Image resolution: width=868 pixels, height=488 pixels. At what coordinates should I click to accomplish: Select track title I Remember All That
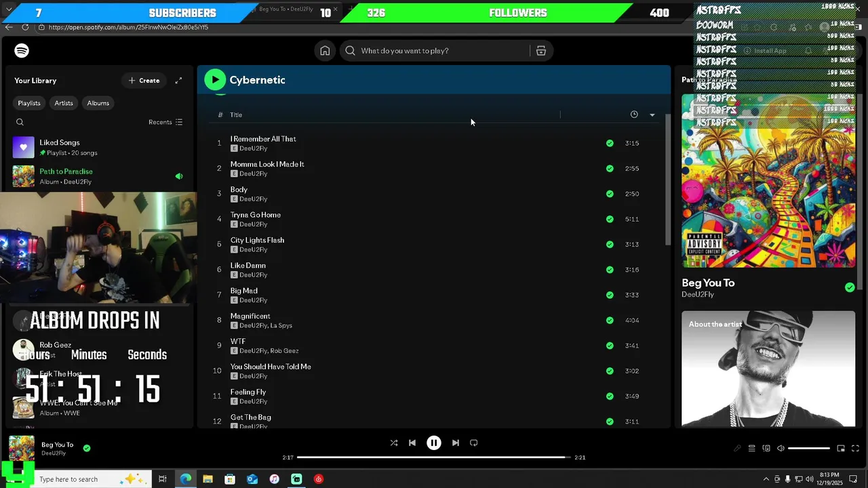pyautogui.click(x=263, y=139)
